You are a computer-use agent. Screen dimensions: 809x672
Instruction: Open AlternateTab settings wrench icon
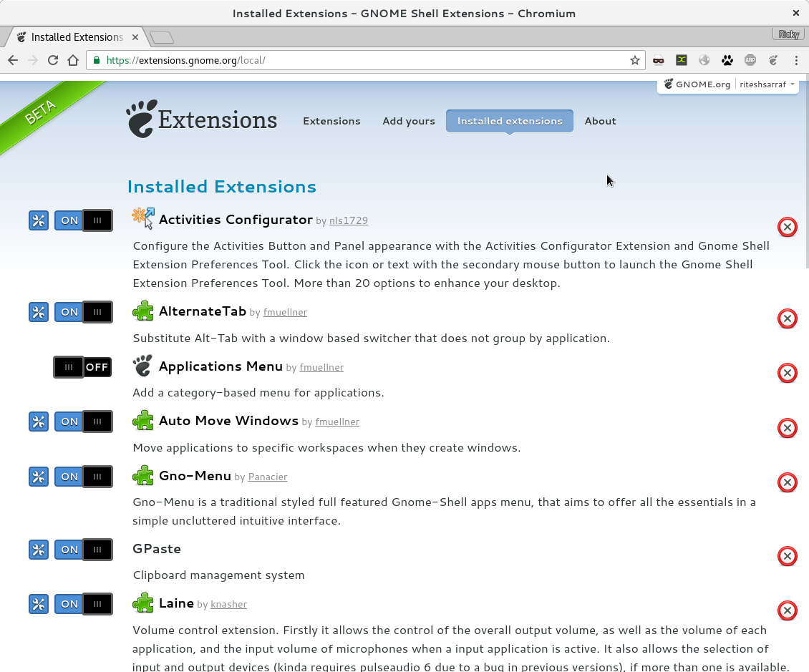[x=39, y=312]
